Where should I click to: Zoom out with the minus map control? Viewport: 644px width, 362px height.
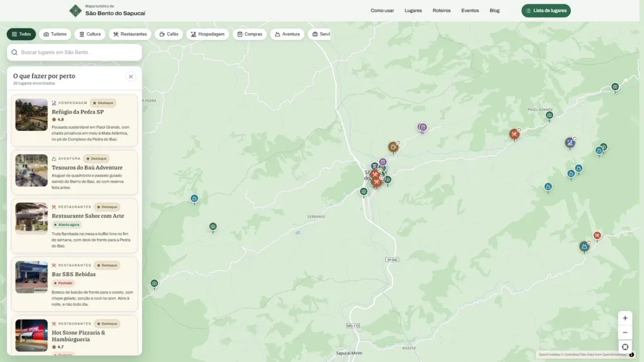(x=625, y=332)
